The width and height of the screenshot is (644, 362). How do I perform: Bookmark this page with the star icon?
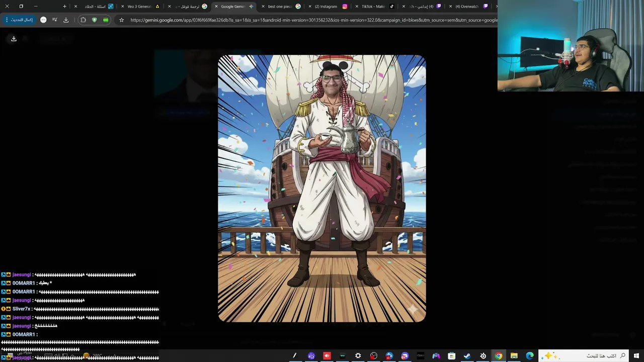pyautogui.click(x=121, y=20)
